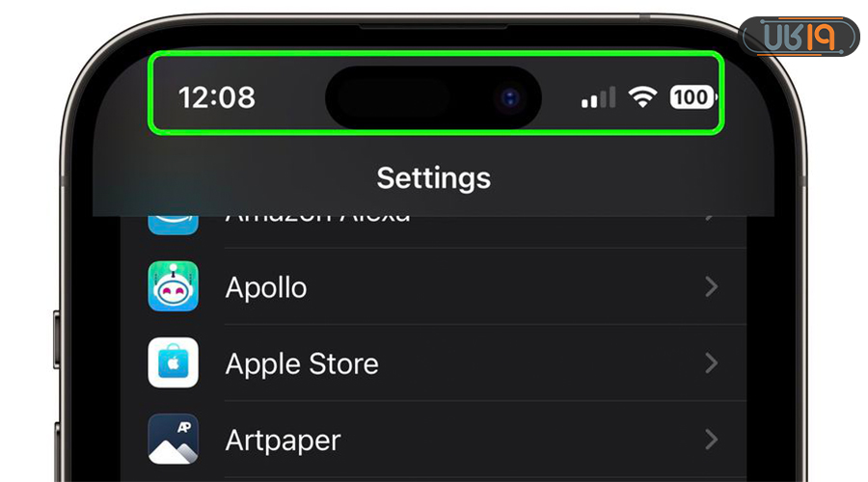Tap the Wi-Fi status icon
This screenshot has width=868, height=482.
tap(642, 97)
